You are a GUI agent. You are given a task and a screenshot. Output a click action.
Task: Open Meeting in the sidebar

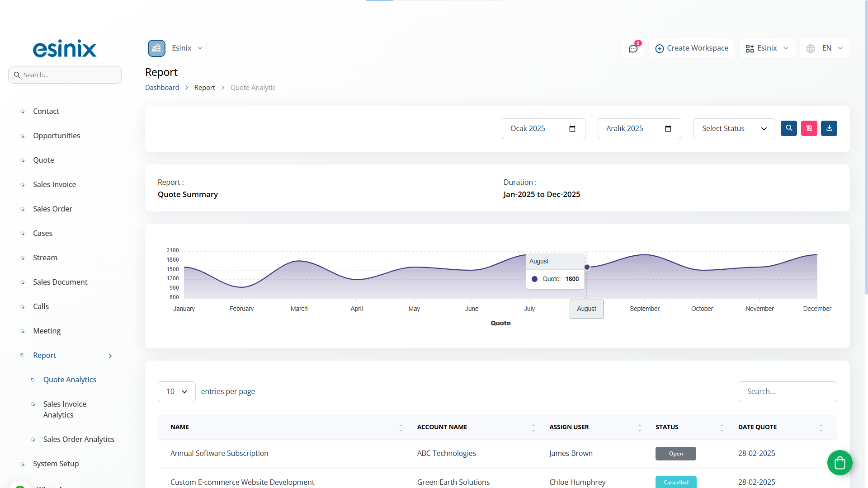pyautogui.click(x=47, y=331)
